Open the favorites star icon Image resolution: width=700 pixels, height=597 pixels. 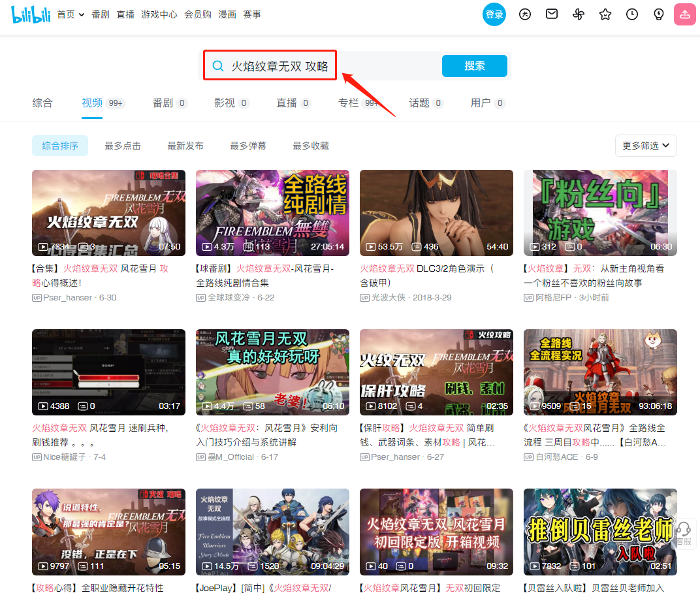point(605,14)
